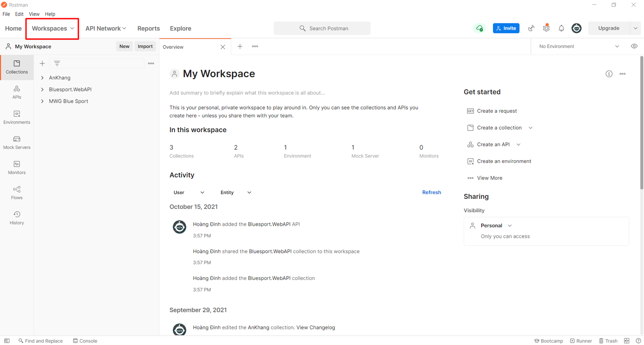This screenshot has width=644, height=345.
Task: Click the capture requests satellite icon
Action: [531, 28]
